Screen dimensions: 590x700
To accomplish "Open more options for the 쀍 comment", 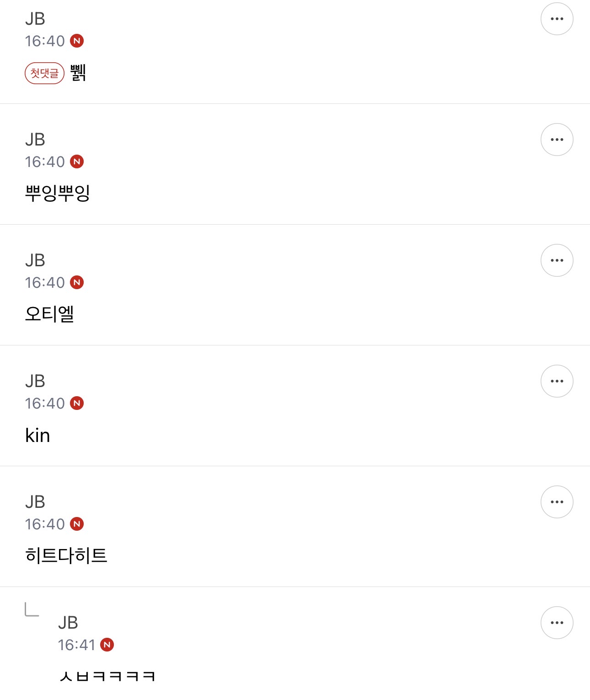I will coord(557,19).
